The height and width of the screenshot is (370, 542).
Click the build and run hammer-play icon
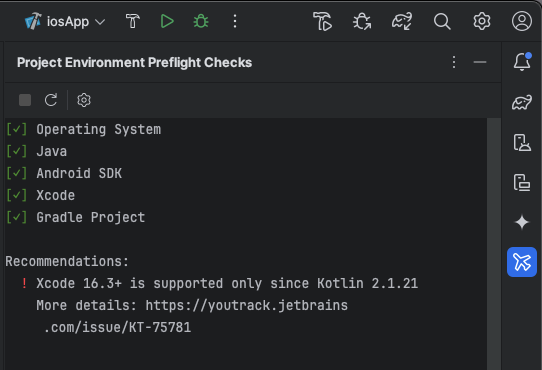(x=322, y=21)
